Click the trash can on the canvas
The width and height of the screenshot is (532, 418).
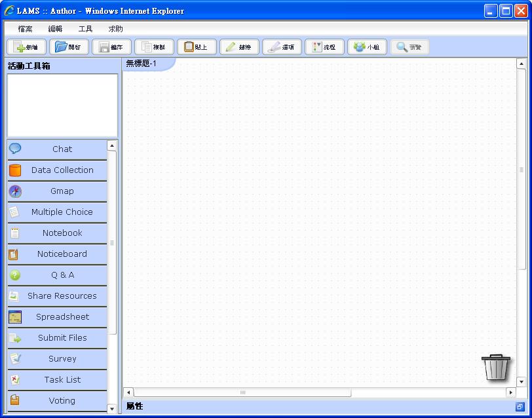pos(496,368)
